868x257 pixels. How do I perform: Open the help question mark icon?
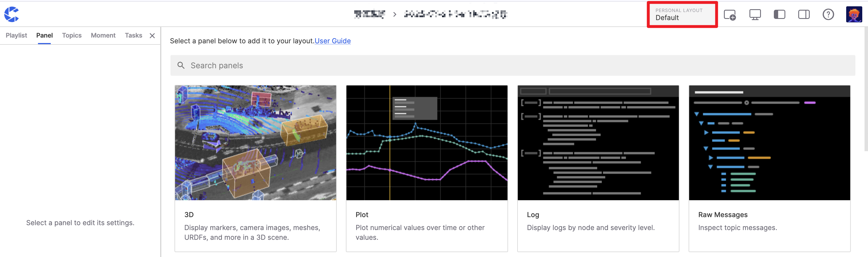828,14
